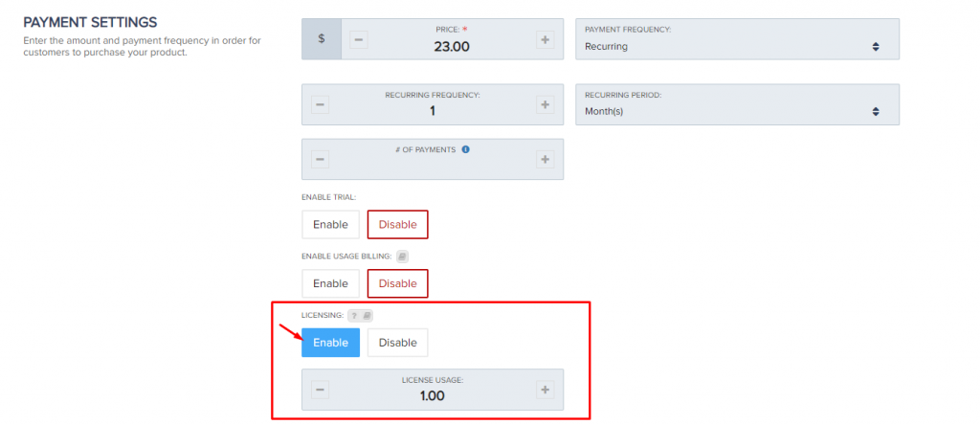The width and height of the screenshot is (980, 425).
Task: Disable usage billing
Action: tap(397, 283)
